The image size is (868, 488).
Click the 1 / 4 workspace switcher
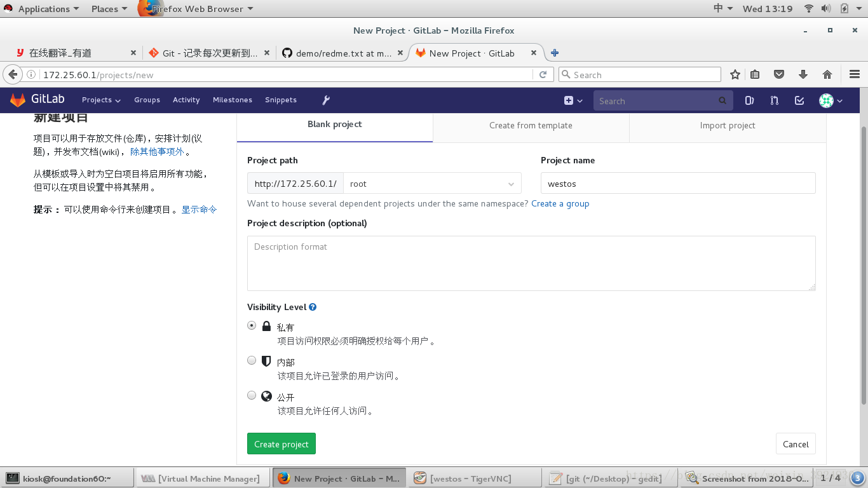830,478
